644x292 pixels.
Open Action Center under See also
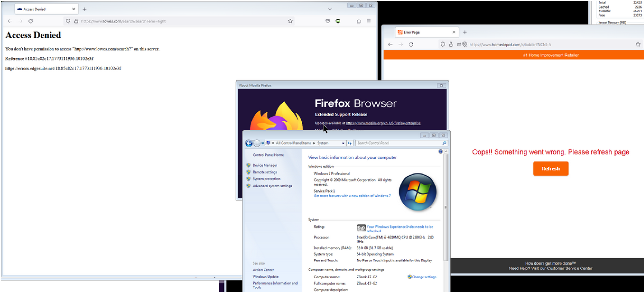[263, 270]
